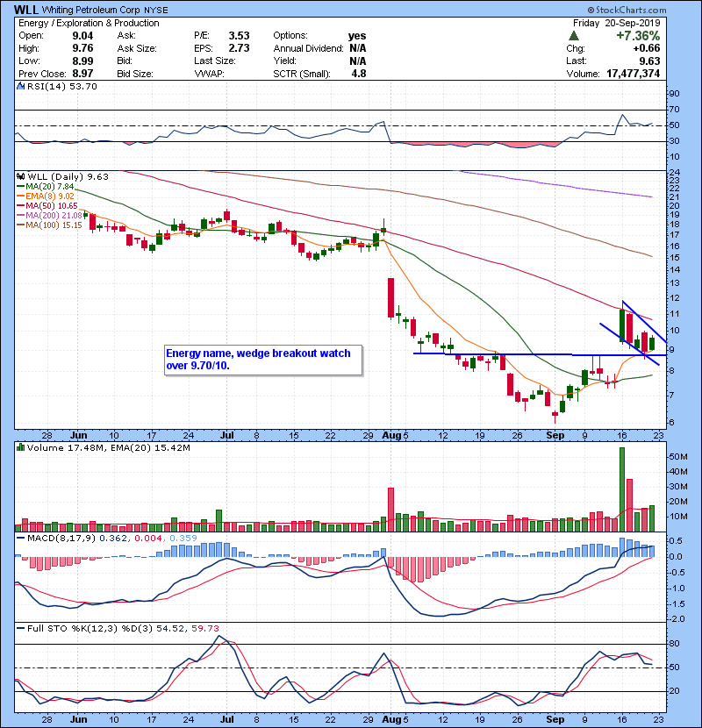The width and height of the screenshot is (702, 728).
Task: Click the stochastic %K value 54.52
Action: [x=170, y=628]
